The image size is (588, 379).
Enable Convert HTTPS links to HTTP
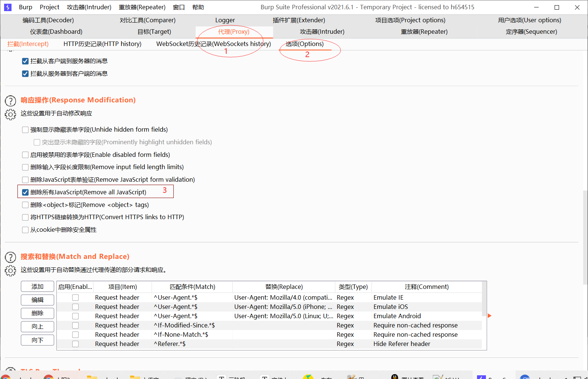pos(25,217)
